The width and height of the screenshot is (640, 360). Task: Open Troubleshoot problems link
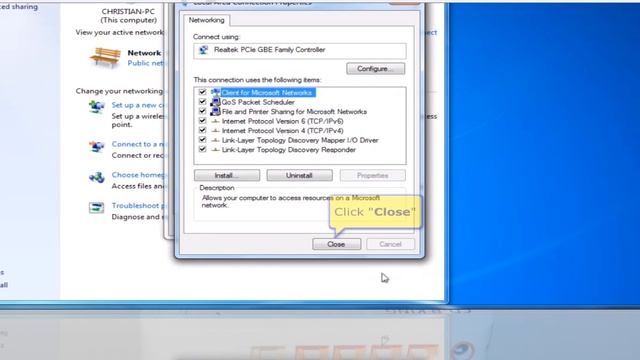point(138,205)
